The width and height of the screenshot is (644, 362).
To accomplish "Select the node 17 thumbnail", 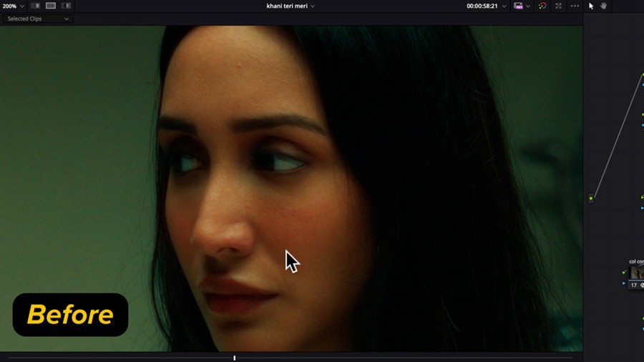I will [637, 273].
